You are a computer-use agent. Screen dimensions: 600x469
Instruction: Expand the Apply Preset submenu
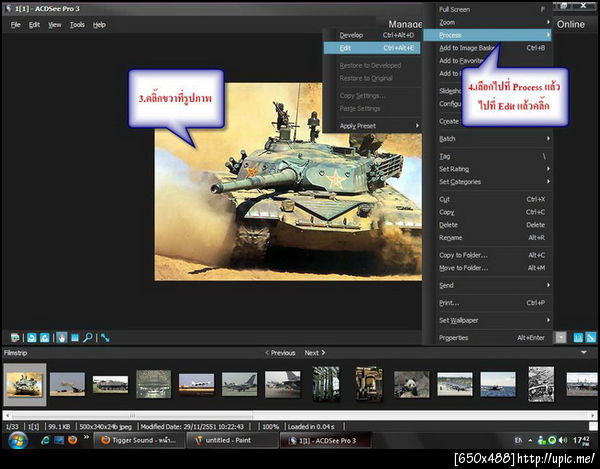(372, 126)
